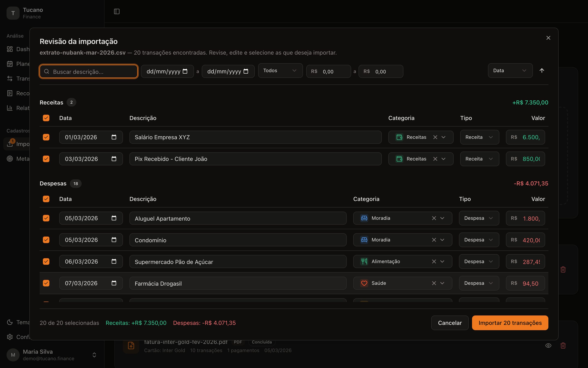Open Tipo dropdown for Aluguel Apartamento

pyautogui.click(x=479, y=218)
